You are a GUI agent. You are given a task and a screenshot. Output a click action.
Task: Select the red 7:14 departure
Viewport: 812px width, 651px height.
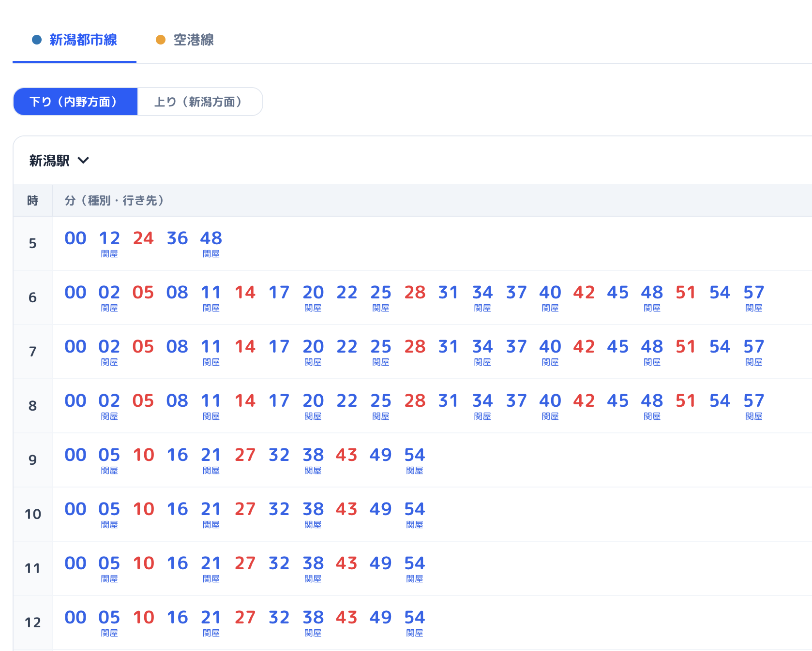pos(245,346)
